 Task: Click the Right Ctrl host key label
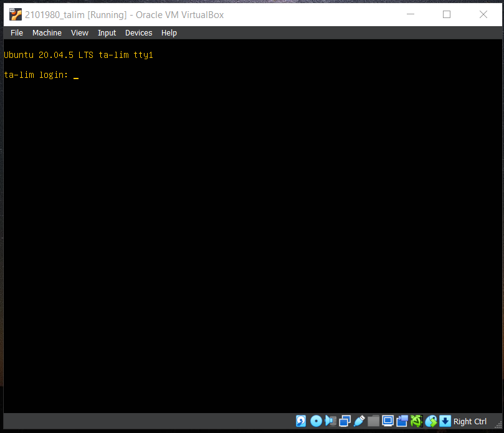[470, 421]
